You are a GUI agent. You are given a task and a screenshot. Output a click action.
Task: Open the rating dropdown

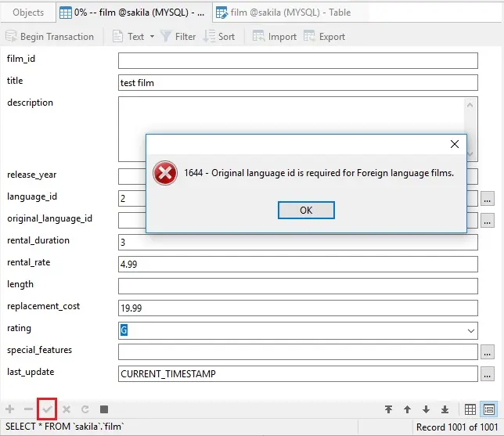(x=471, y=330)
